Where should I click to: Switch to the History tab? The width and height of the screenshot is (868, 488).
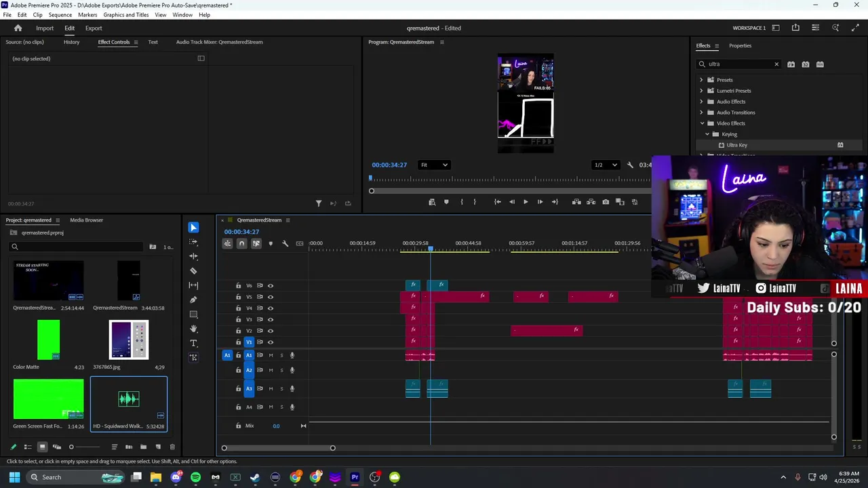point(71,42)
